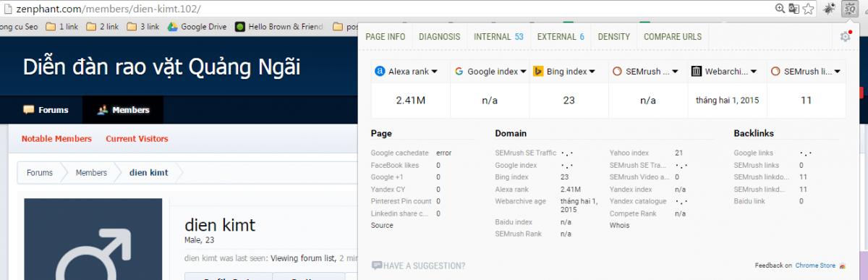Click the 'Baidu link' label under Backlinks
This screenshot has width=868, height=280.
click(749, 201)
